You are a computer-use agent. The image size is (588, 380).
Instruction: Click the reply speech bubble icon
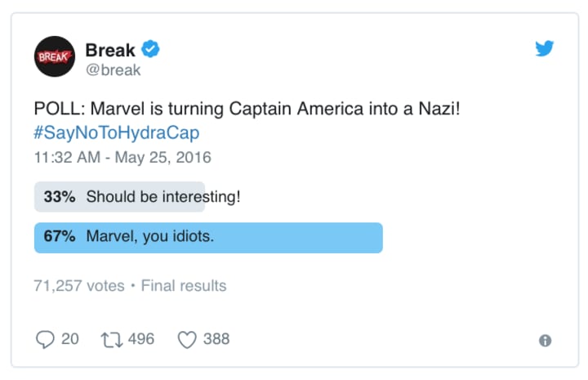(x=45, y=338)
